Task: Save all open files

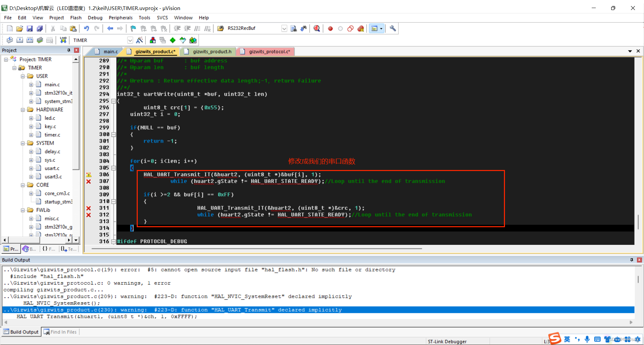Action: click(40, 28)
